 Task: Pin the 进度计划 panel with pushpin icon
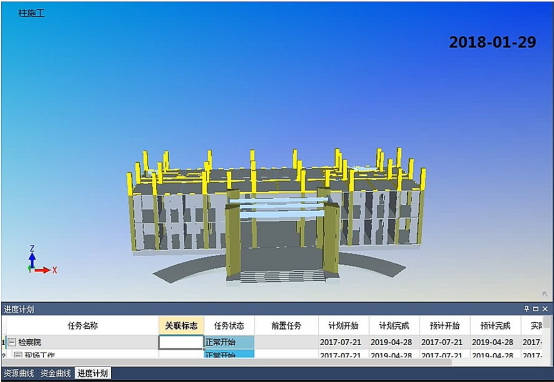(526, 309)
